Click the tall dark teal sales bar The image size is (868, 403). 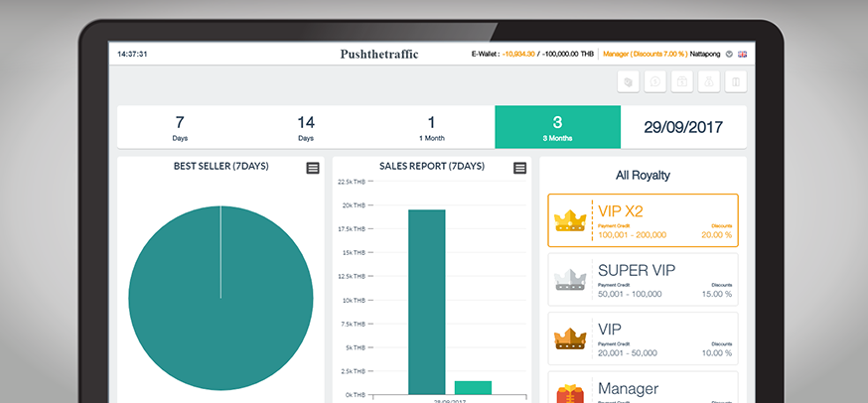point(426,302)
